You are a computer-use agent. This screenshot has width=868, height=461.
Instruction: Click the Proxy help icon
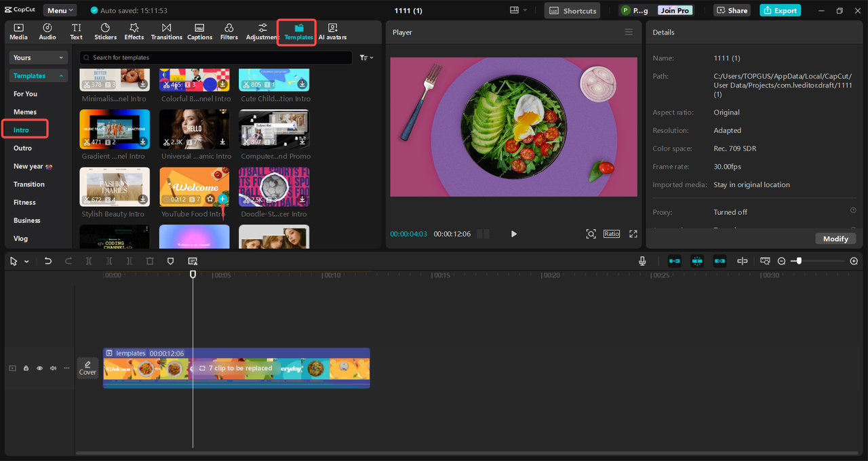pyautogui.click(x=853, y=211)
